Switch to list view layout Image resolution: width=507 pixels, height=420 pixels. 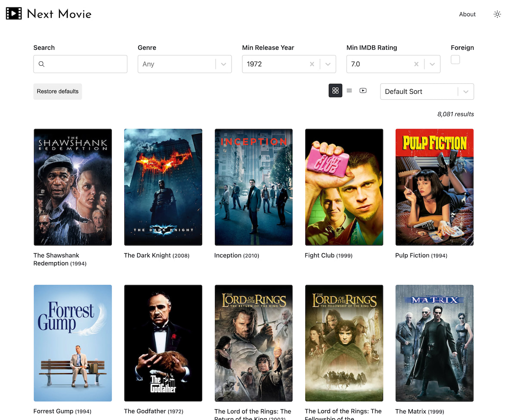[349, 90]
